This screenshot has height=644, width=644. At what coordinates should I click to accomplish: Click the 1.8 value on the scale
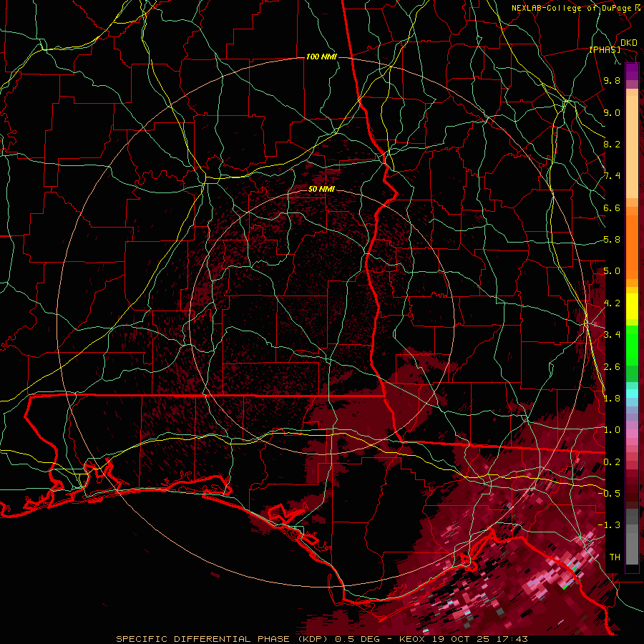612,398
